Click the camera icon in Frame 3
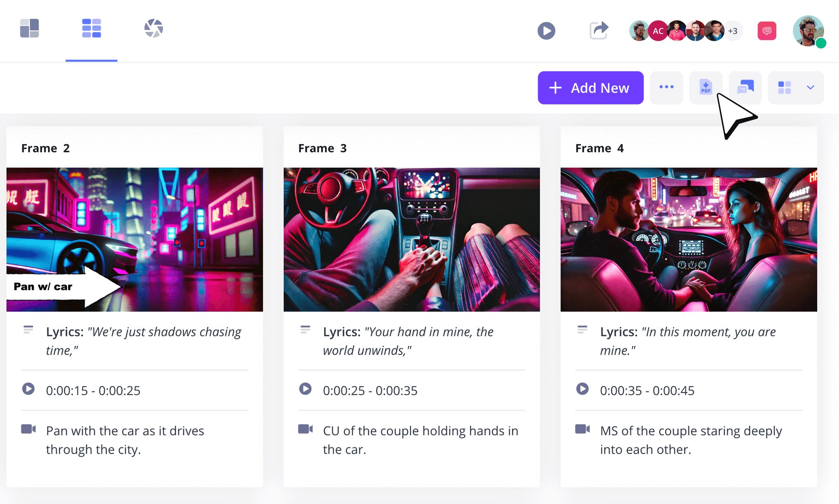The width and height of the screenshot is (839, 504). click(306, 429)
